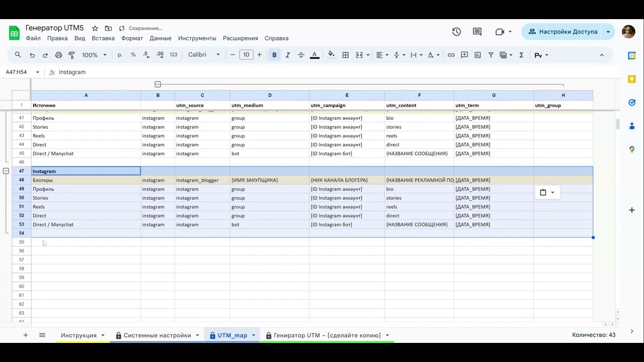Viewport: 644px width, 362px height.
Task: Format as currency (р.)
Action: 120,55
